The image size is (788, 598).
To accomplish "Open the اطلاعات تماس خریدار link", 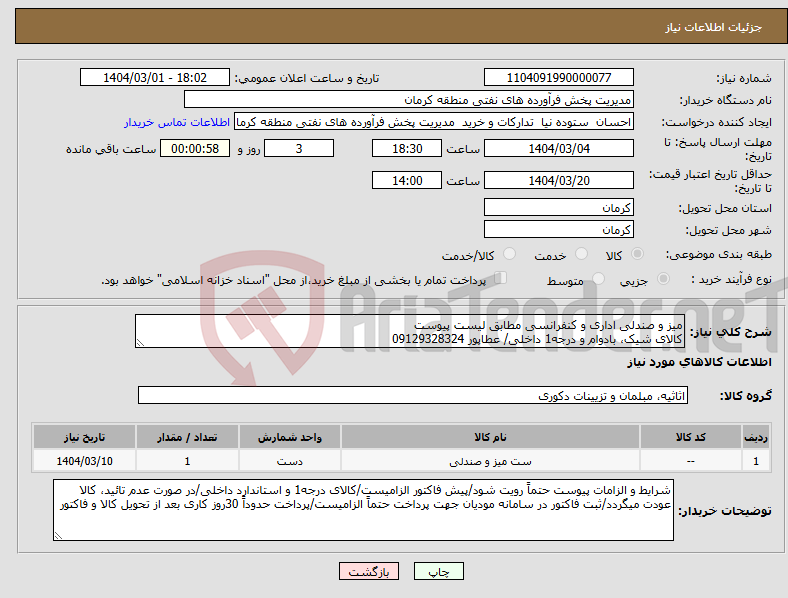I will [177, 122].
